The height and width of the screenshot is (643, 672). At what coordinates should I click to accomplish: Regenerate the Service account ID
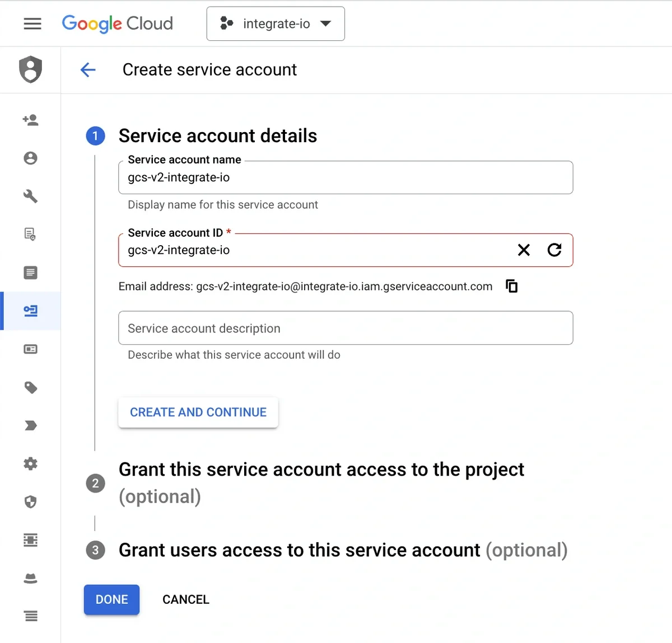tap(555, 250)
